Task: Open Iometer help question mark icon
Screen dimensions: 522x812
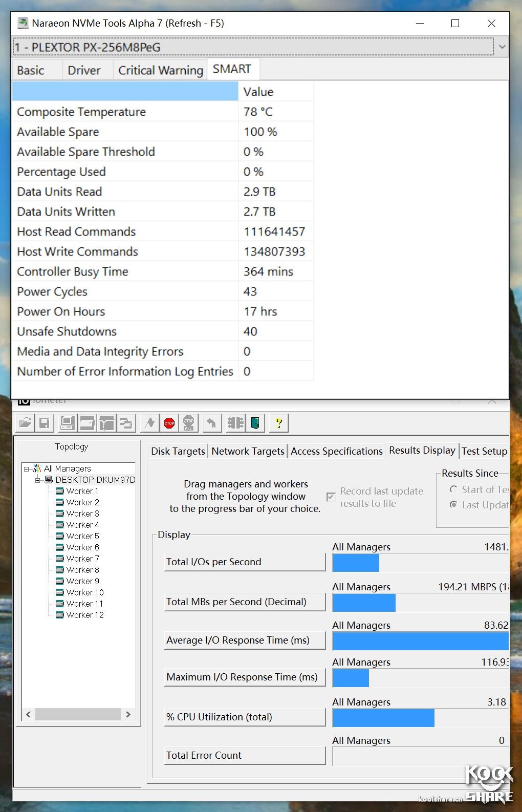Action: tap(278, 423)
